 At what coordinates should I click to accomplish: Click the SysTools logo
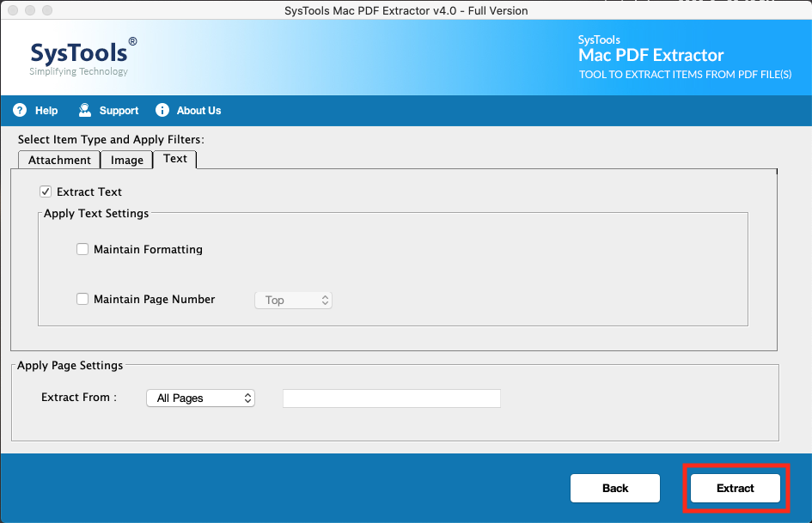[x=82, y=57]
